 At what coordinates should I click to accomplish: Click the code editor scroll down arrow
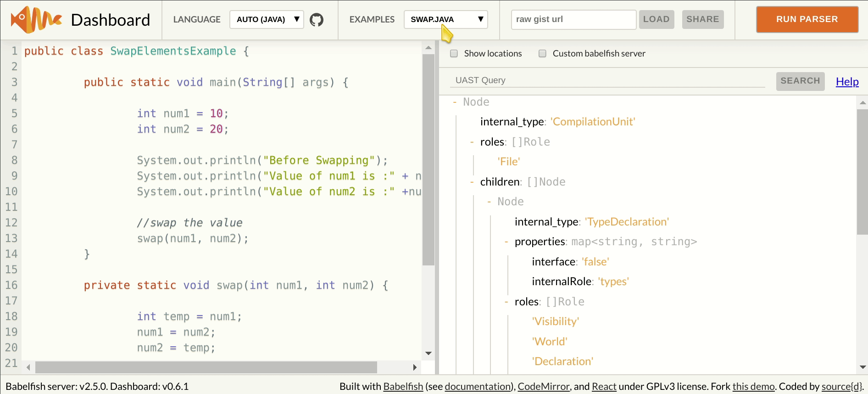pos(428,353)
